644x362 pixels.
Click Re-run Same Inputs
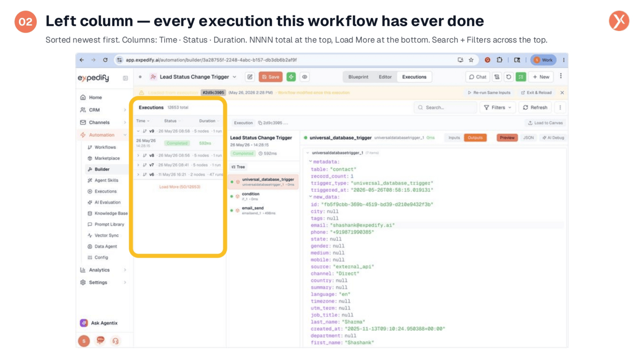489,93
